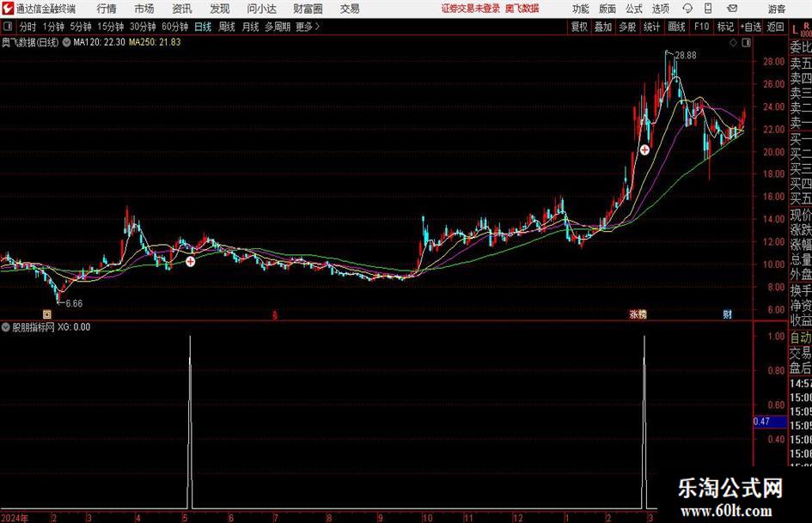Click the 统计 statistics button

point(651,27)
